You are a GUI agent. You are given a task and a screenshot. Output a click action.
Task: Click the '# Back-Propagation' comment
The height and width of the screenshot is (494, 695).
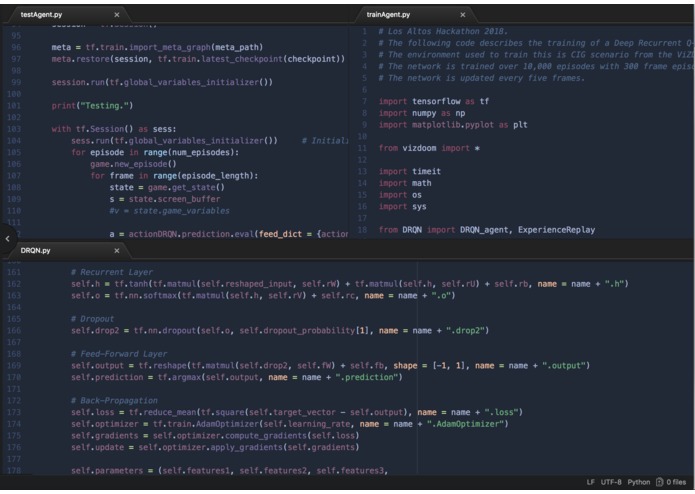tap(114, 401)
